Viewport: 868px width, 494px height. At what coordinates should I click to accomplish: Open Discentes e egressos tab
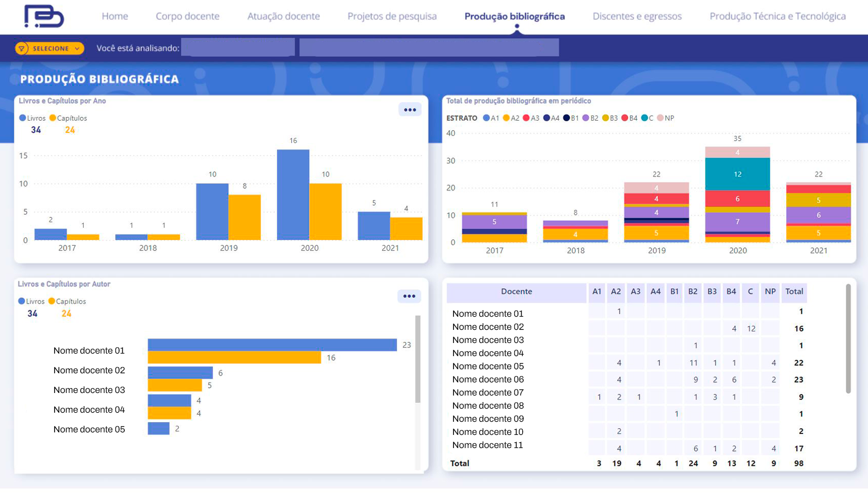click(637, 16)
